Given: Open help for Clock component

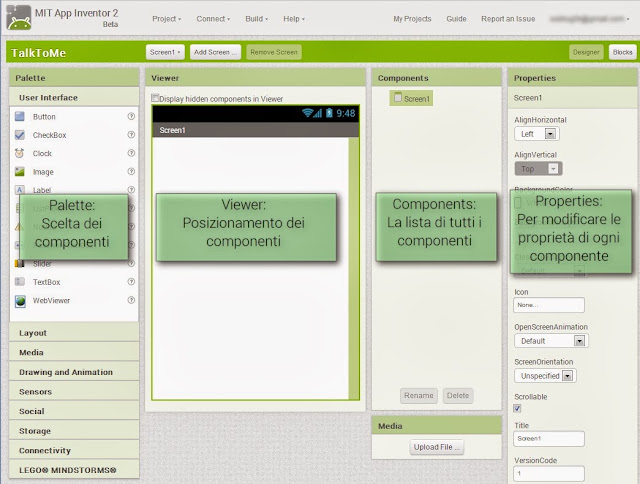Looking at the screenshot, I should click(131, 153).
